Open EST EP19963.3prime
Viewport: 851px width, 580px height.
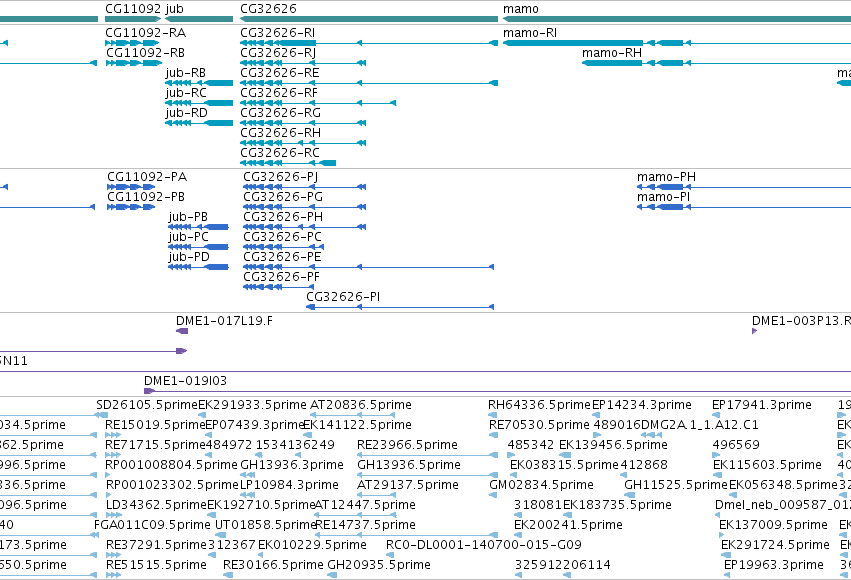click(773, 566)
